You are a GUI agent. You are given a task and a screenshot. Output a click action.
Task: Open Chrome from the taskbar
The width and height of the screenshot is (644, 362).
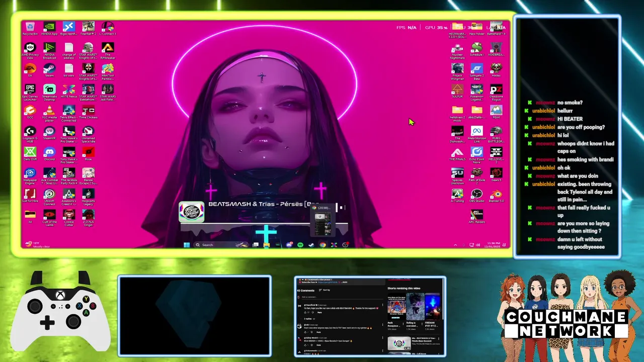(323, 245)
